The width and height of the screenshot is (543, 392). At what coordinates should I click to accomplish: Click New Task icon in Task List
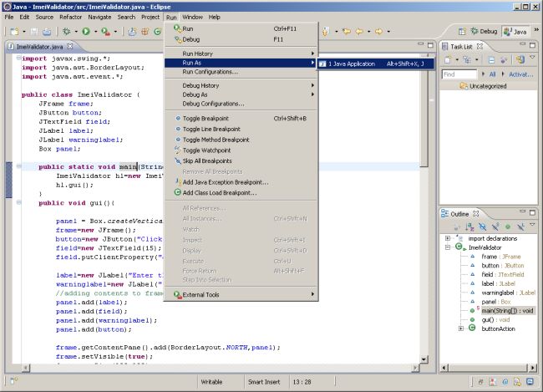pyautogui.click(x=448, y=60)
